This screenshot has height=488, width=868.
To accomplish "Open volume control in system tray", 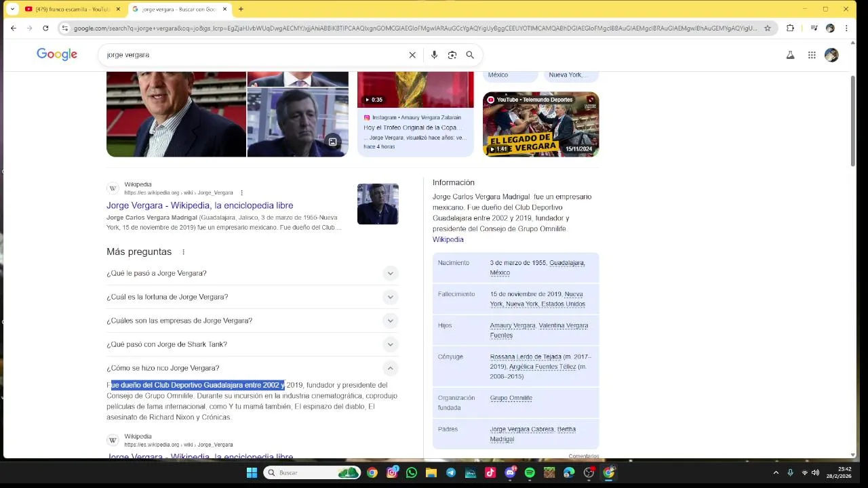I will click(x=816, y=472).
